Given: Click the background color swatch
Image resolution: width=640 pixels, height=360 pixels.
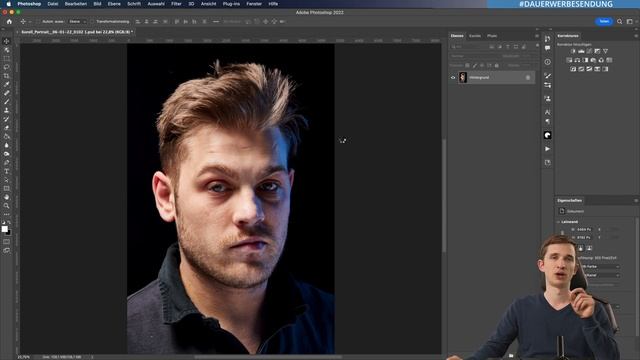Looking at the screenshot, I should tap(9, 233).
